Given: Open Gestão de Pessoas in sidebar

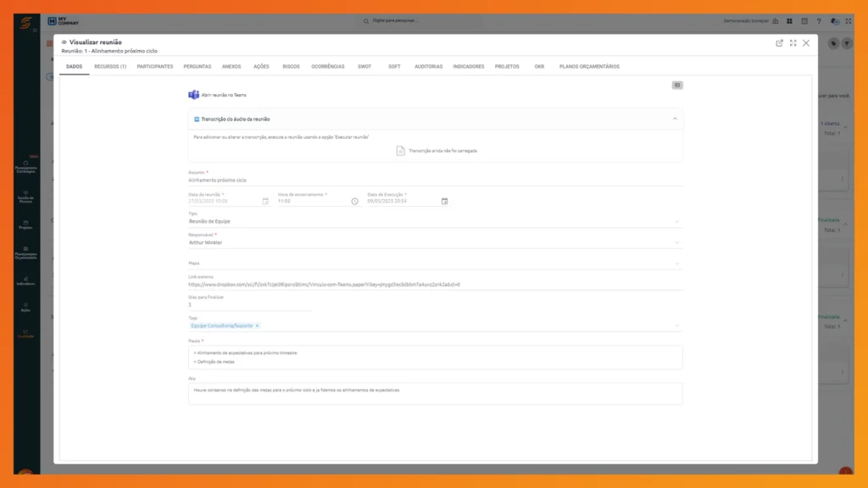Looking at the screenshot, I should (x=25, y=197).
